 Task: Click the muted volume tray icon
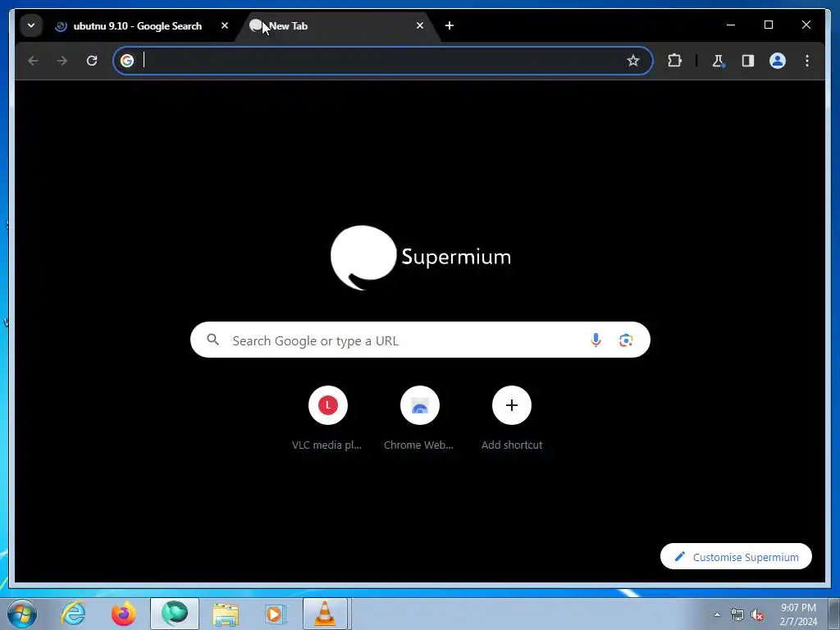pyautogui.click(x=757, y=614)
